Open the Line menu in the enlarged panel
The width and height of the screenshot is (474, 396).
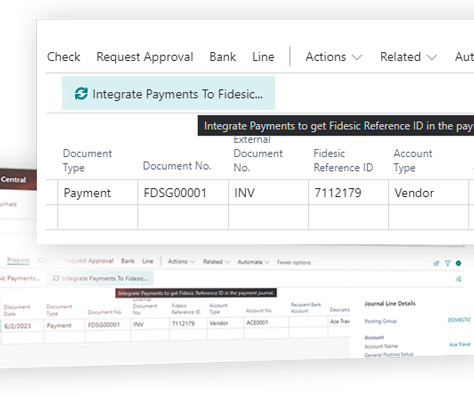point(263,57)
